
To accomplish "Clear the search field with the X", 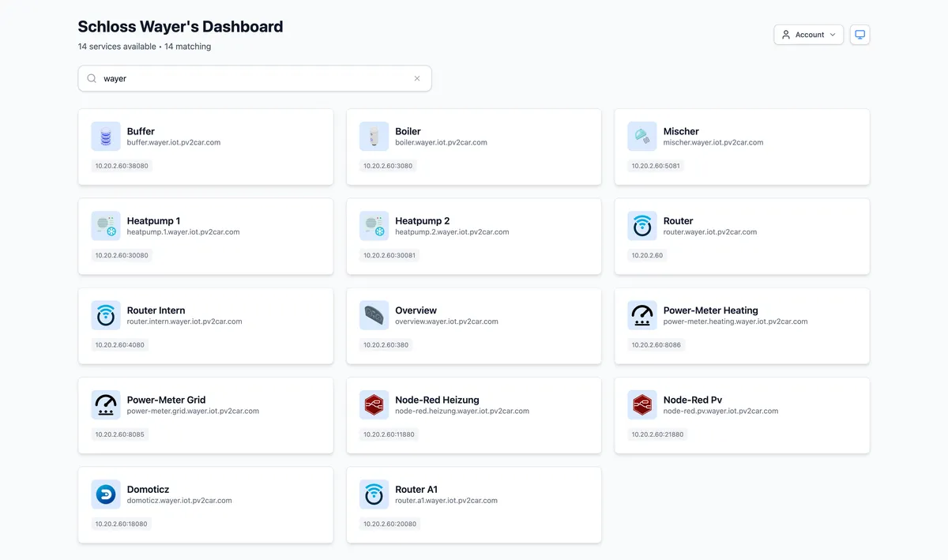I will click(417, 78).
